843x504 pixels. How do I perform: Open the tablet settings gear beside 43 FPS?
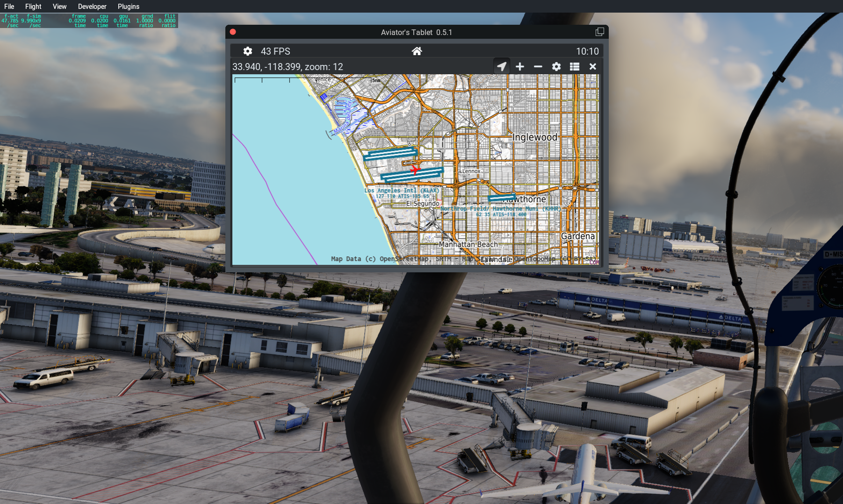(x=248, y=51)
